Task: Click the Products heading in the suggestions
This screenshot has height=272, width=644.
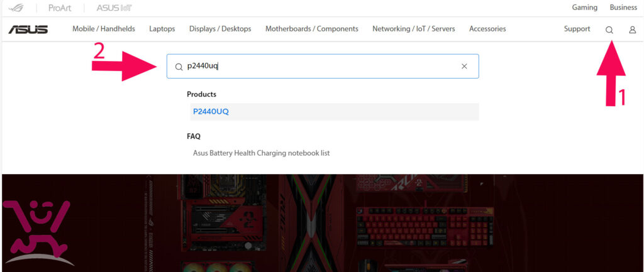Action: pos(201,94)
